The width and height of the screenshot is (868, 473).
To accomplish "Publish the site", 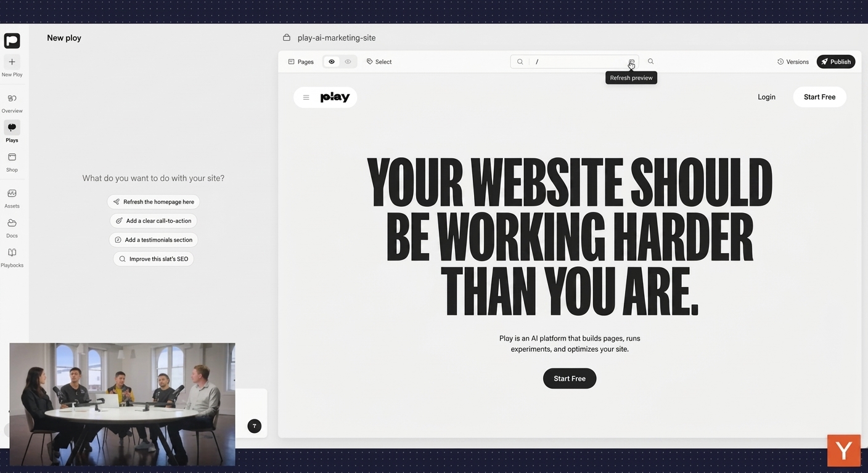I will click(836, 62).
